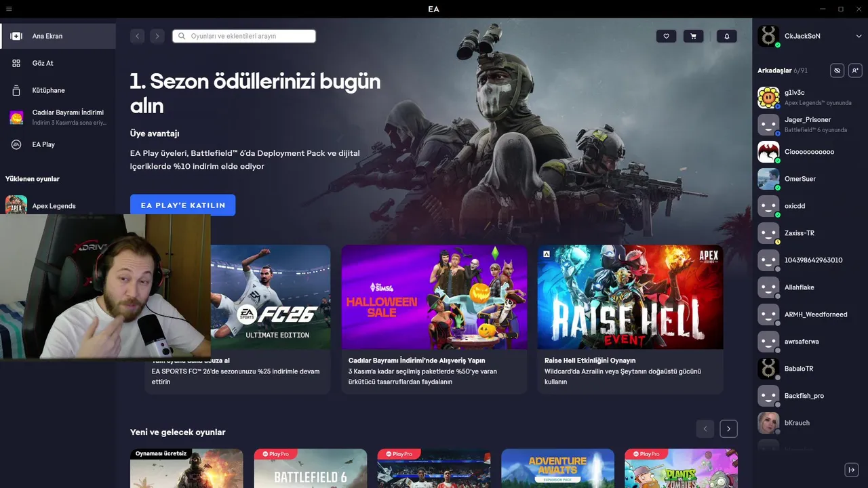The image size is (868, 488).
Task: Click EA PLAY'E KATILIN button
Action: (183, 205)
